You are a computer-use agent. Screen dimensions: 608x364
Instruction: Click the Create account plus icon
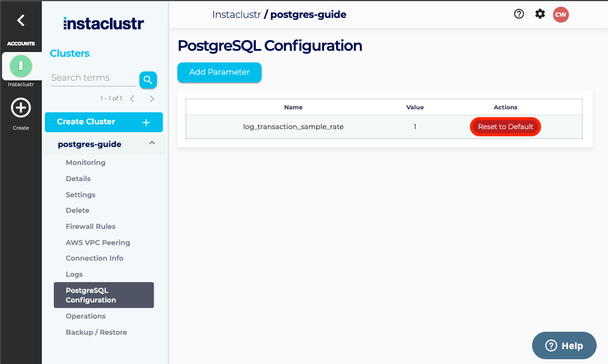(x=21, y=108)
